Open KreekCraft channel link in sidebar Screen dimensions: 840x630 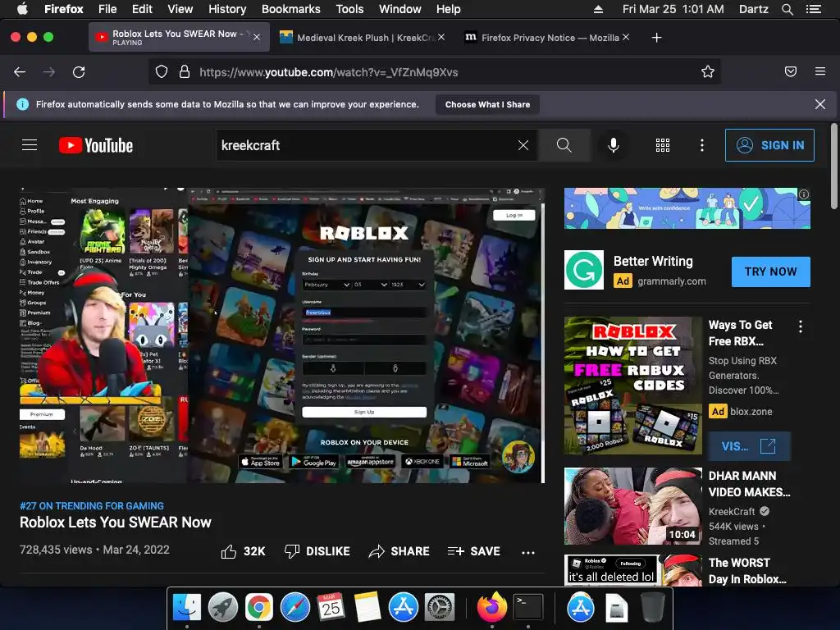(732, 512)
